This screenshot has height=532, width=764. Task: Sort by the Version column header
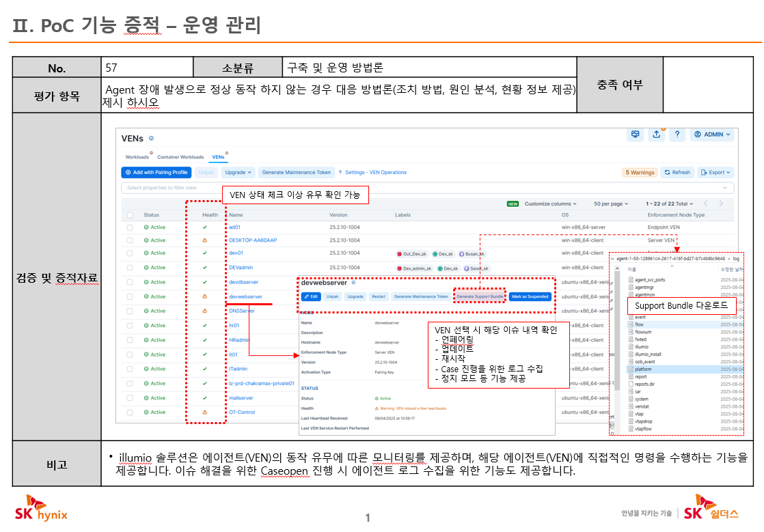tap(338, 215)
